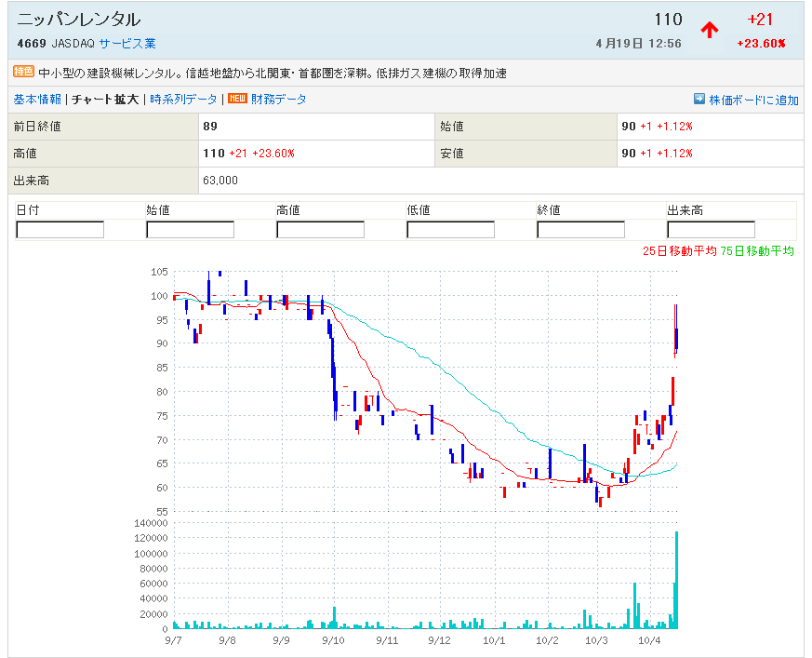Click the 10/4 date label on chart axis
812x658 pixels.
coord(649,640)
